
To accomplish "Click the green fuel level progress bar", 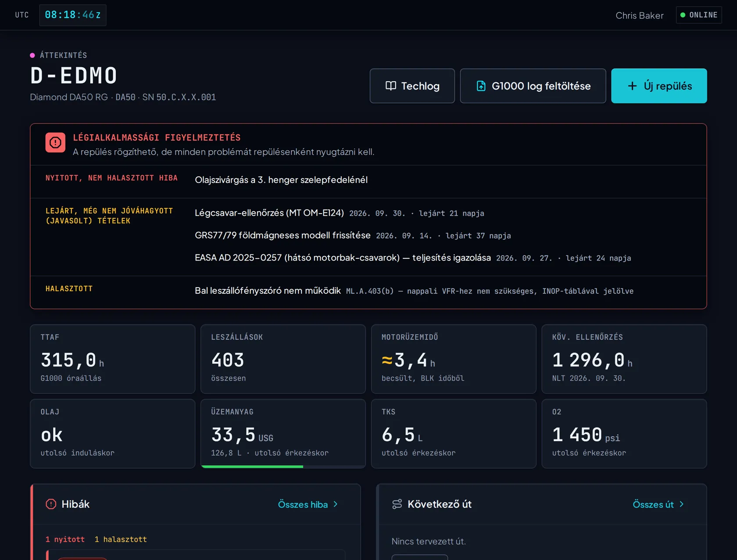I will pos(252,467).
